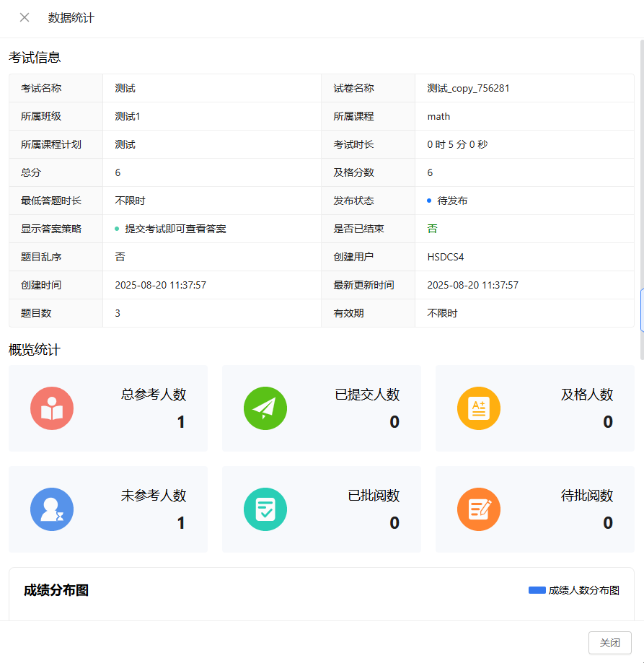Click the 考试时长 value cell
This screenshot has width=644, height=663.
pyautogui.click(x=457, y=144)
